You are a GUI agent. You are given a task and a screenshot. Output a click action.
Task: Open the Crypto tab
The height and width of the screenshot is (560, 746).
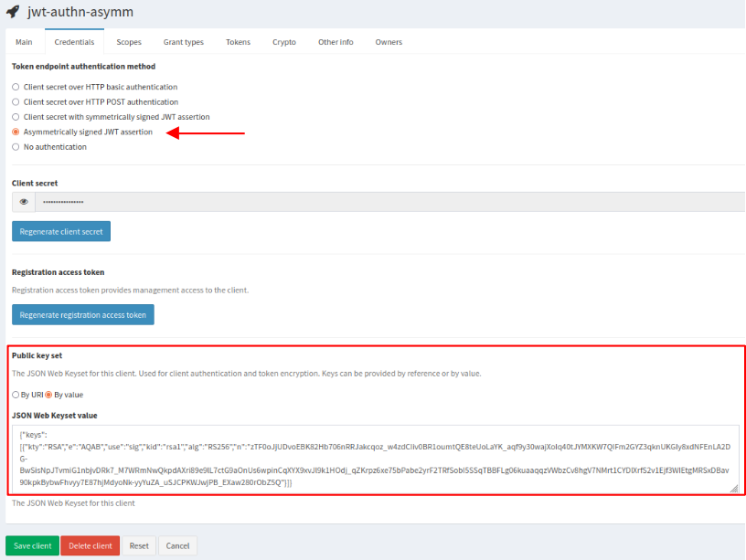[x=283, y=42]
